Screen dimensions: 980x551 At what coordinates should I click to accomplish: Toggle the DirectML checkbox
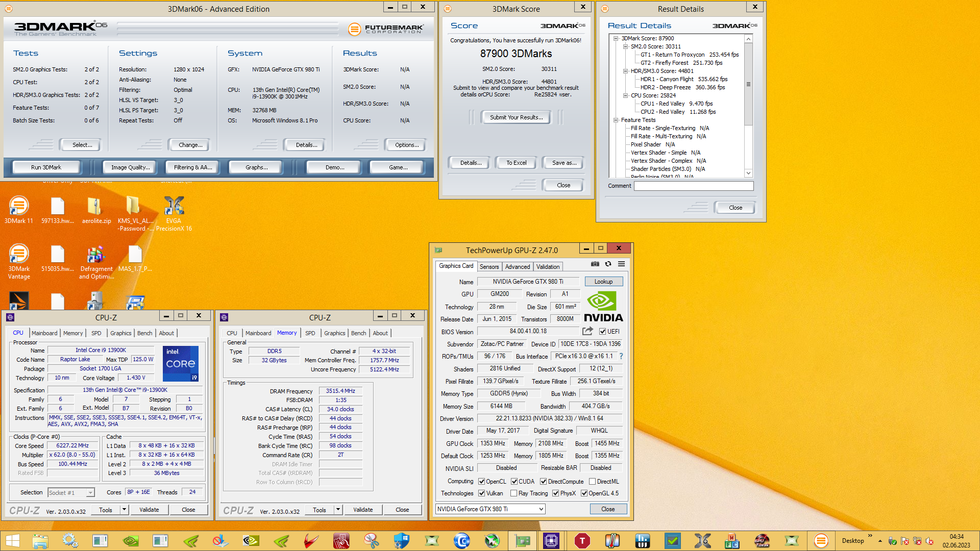point(592,481)
